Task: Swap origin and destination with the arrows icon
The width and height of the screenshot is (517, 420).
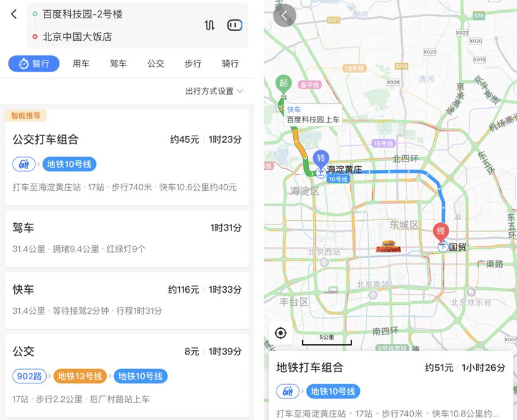Action: pos(209,25)
